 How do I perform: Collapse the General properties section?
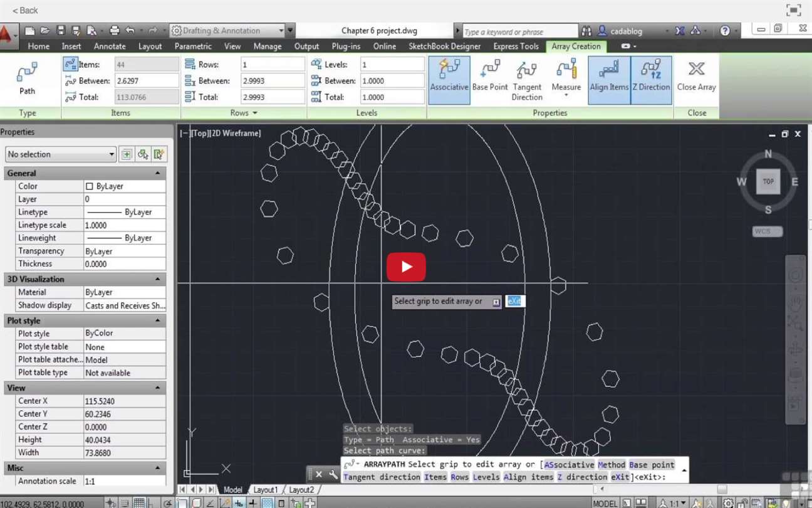pos(157,173)
